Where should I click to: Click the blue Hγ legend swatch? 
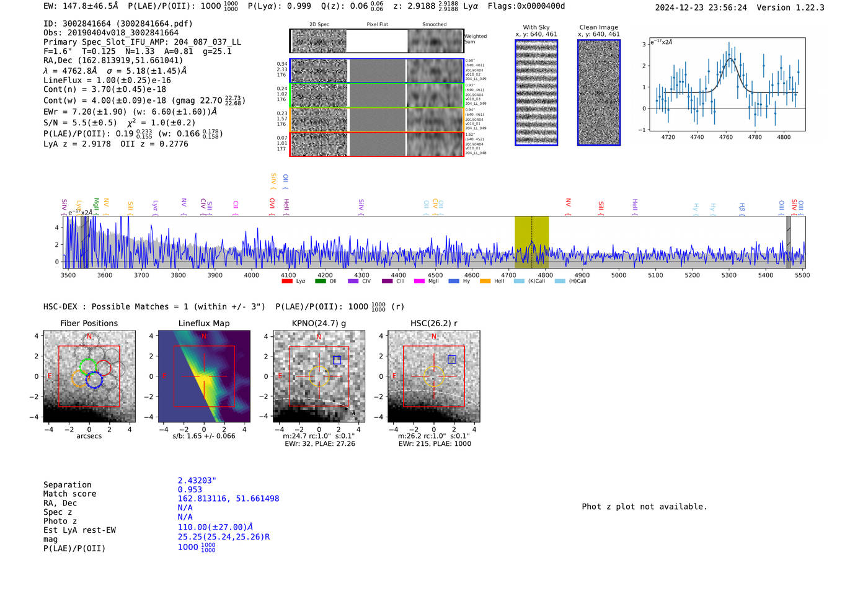[454, 281]
